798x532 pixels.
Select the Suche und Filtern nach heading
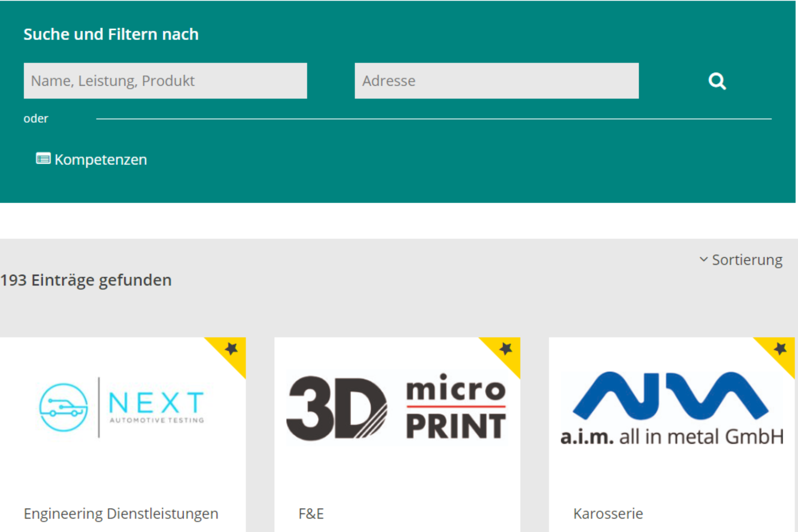[111, 34]
